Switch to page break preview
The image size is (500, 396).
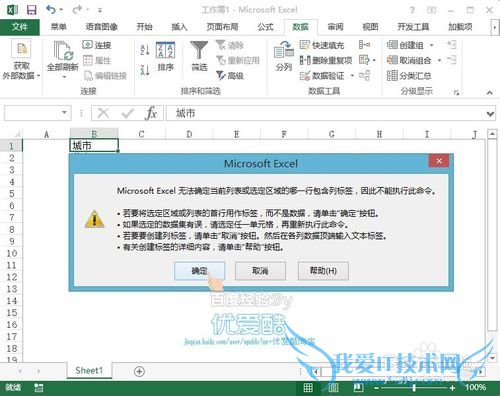pyautogui.click(x=358, y=387)
